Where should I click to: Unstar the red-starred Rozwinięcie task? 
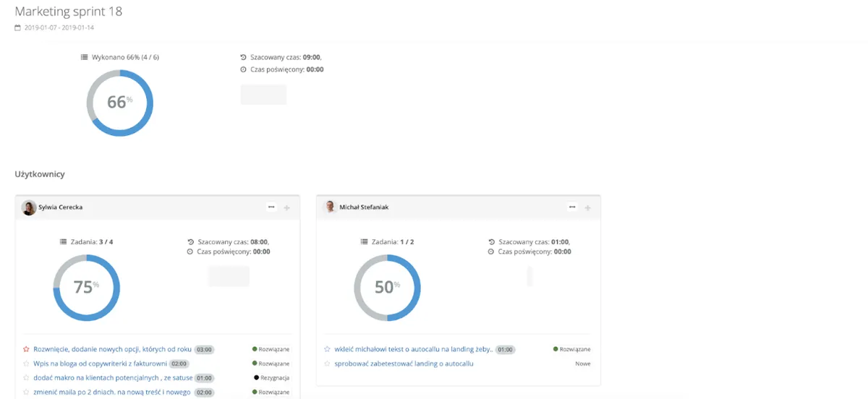pyautogui.click(x=26, y=349)
